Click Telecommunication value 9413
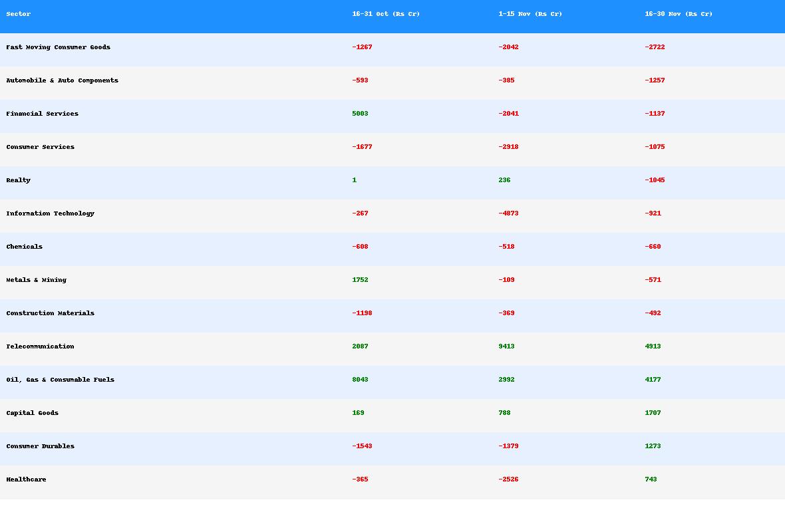The width and height of the screenshot is (785, 532). [506, 346]
